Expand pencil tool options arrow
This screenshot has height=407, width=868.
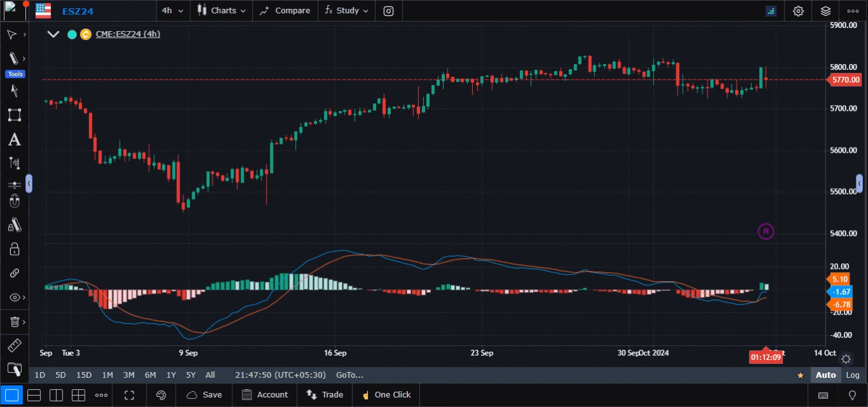(x=24, y=59)
